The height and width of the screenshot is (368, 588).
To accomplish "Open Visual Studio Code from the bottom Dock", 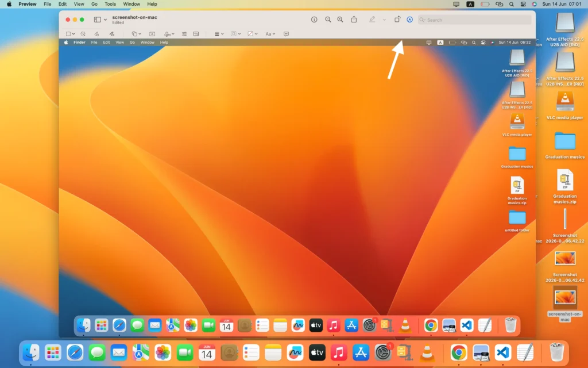I will 503,352.
